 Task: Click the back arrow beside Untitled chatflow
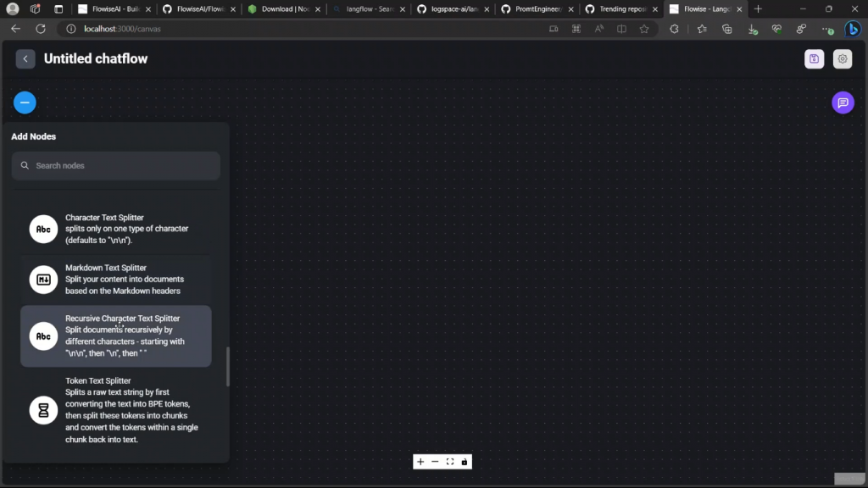coord(25,58)
